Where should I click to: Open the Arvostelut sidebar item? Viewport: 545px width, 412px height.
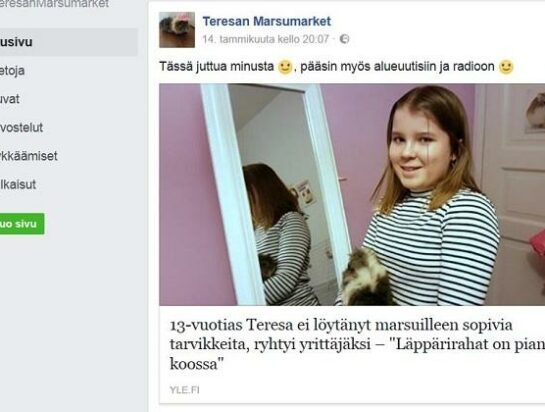(21, 128)
